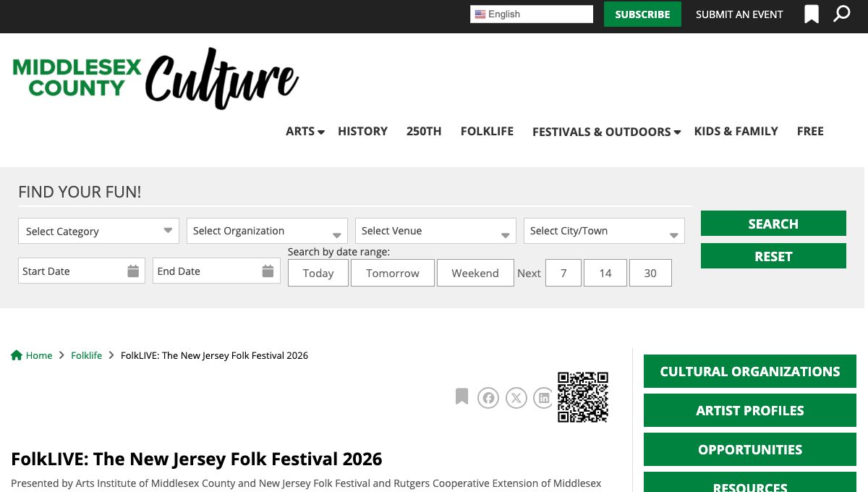Filter events for Tomorrow
This screenshot has width=868, height=492.
pos(393,273)
